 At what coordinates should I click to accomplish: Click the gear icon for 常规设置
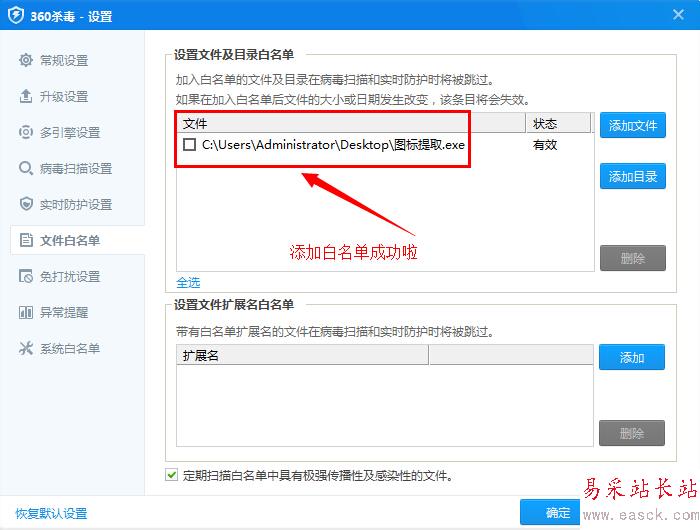(26, 60)
